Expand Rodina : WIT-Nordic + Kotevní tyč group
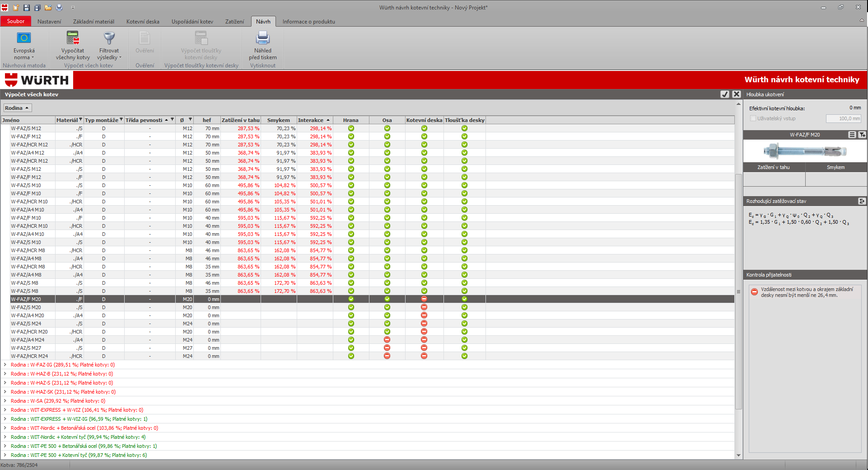The image size is (868, 470). click(x=5, y=437)
